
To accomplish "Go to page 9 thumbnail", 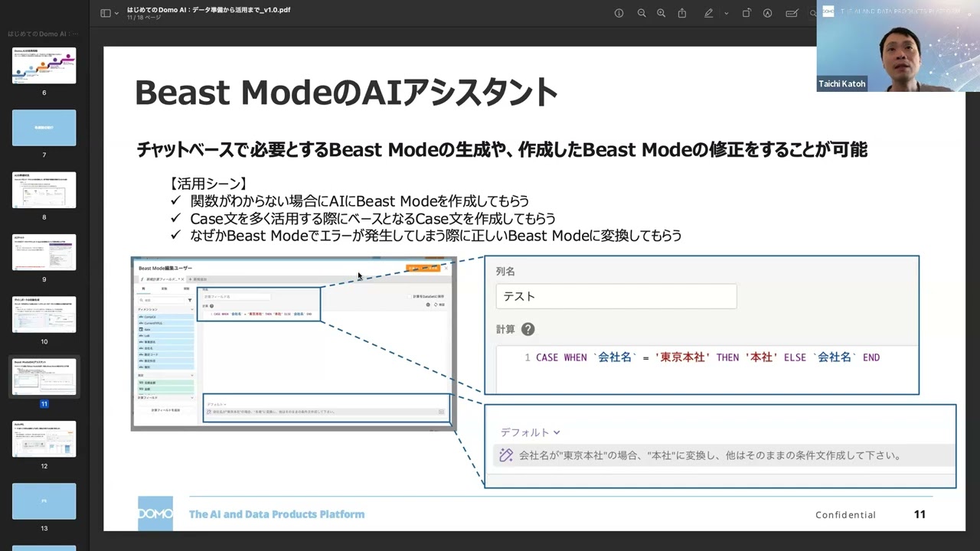I will pos(44,253).
